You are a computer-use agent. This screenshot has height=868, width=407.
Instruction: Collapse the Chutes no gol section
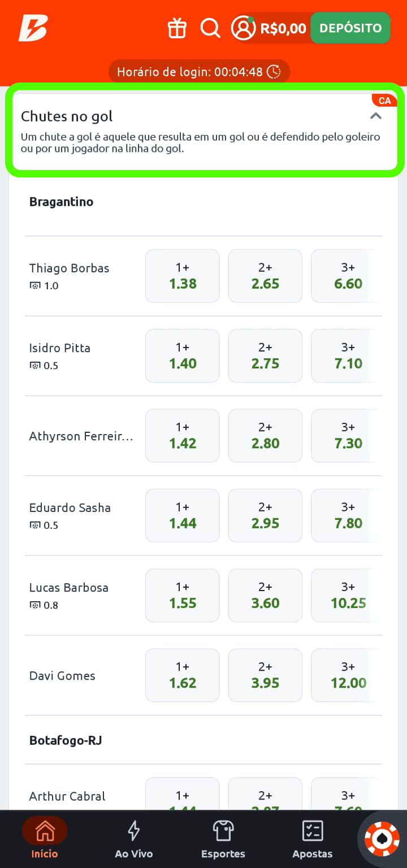pyautogui.click(x=376, y=116)
